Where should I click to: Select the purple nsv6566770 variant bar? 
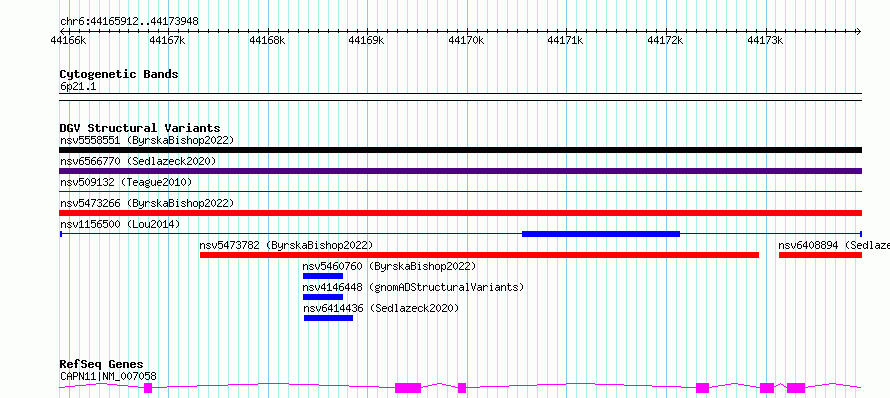point(460,171)
